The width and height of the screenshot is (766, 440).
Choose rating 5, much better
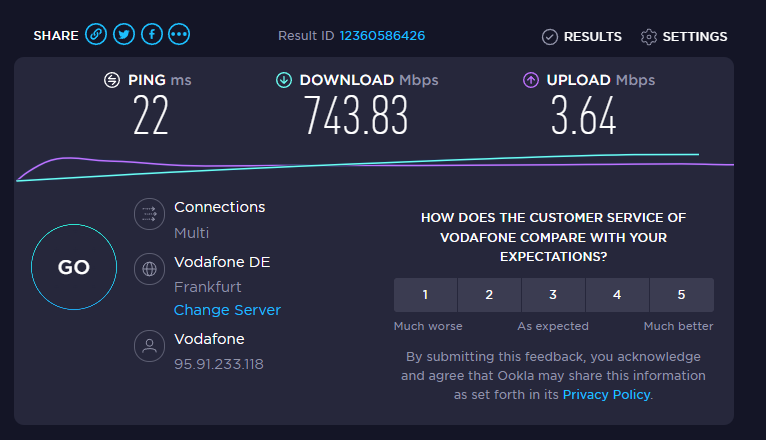click(x=681, y=295)
